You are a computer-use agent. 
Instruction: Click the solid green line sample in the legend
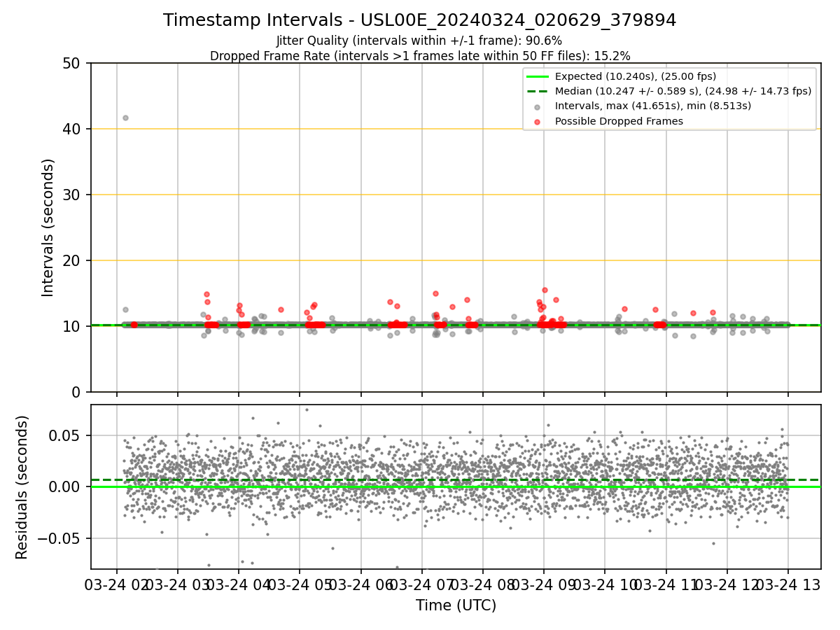click(537, 76)
